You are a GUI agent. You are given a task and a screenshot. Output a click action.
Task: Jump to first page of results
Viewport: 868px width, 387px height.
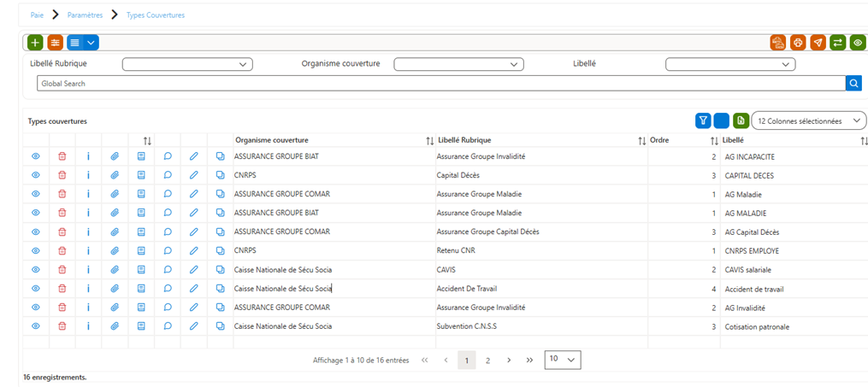pos(425,360)
